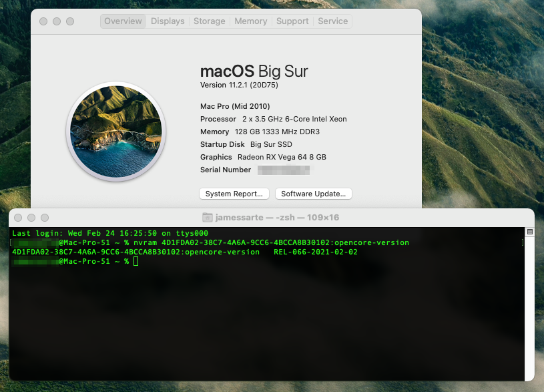Close the About This Mac window

pos(43,21)
